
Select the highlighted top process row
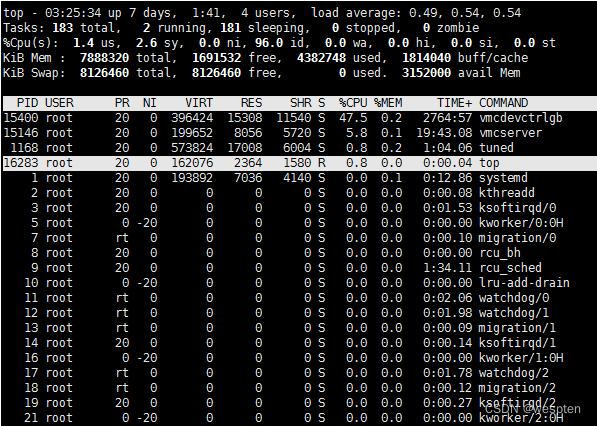[298, 163]
